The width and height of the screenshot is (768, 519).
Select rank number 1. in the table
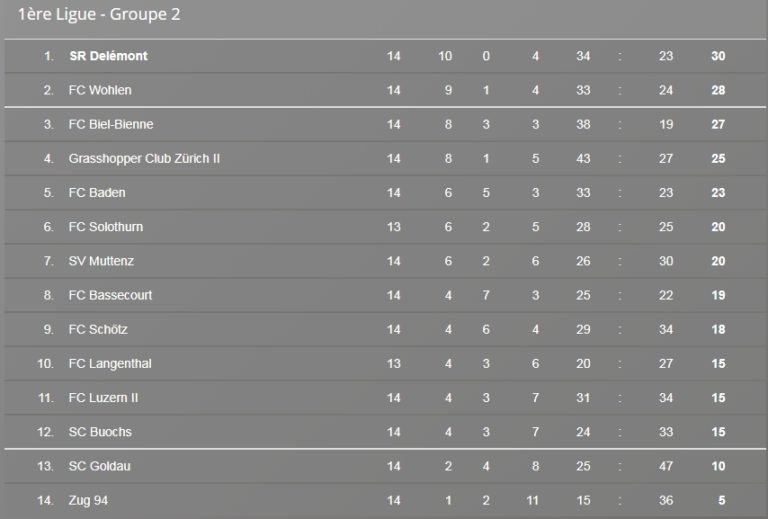(49, 56)
